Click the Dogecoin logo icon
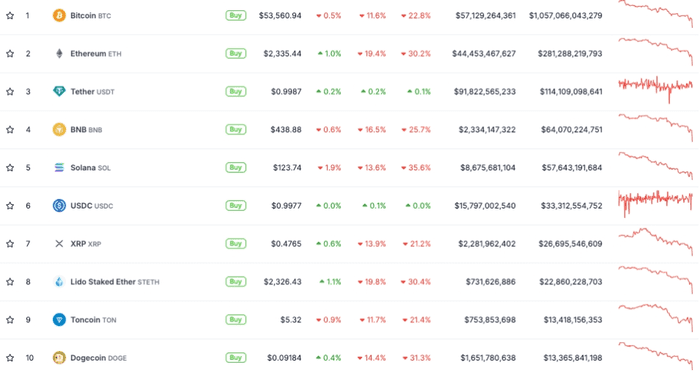This screenshot has height=373, width=700. [x=59, y=358]
